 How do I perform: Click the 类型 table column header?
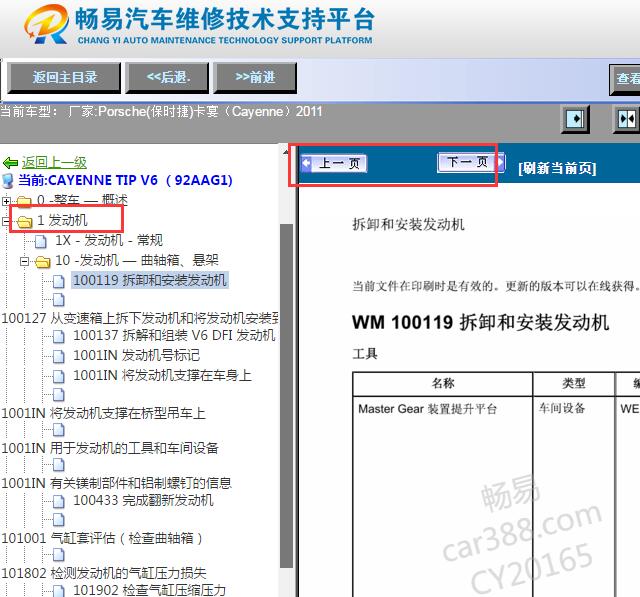pyautogui.click(x=573, y=383)
